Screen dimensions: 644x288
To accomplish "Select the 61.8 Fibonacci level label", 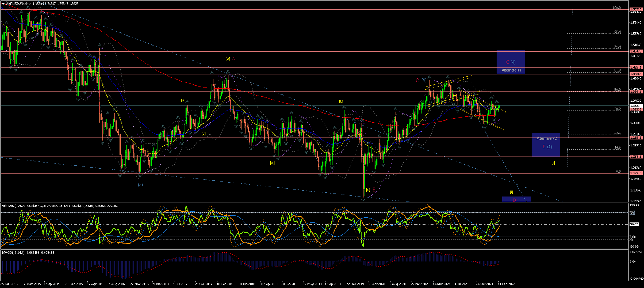I will [617, 71].
